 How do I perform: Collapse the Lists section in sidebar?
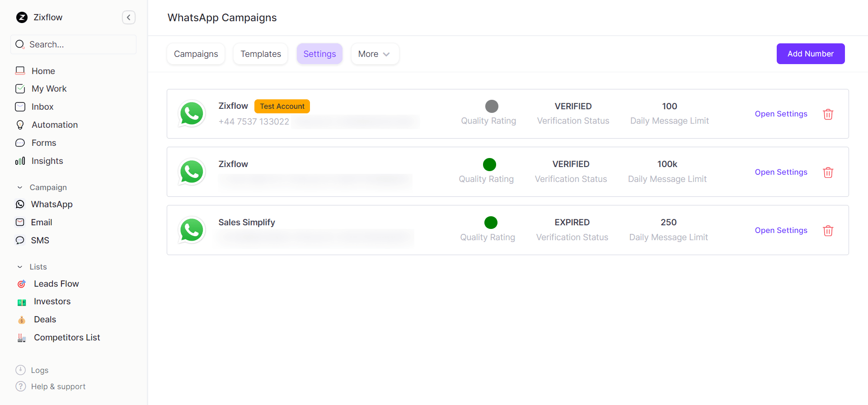coord(20,267)
